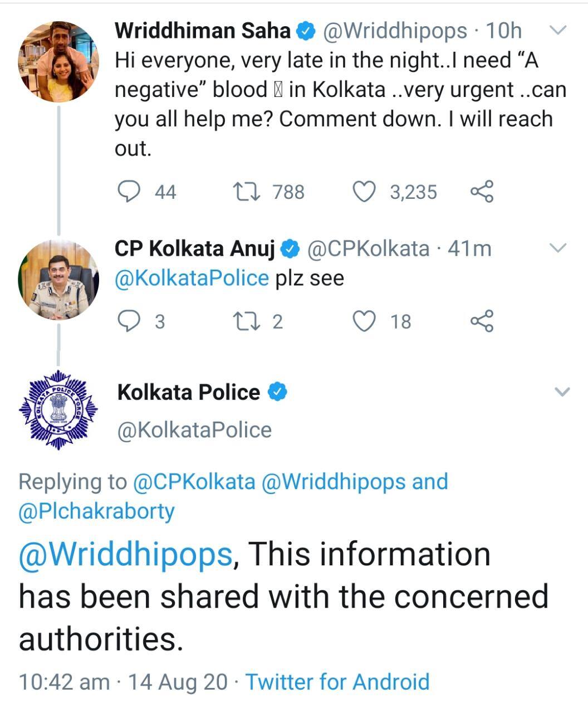Open @KolkataPolice mention in CP's tweet

pyautogui.click(x=192, y=278)
